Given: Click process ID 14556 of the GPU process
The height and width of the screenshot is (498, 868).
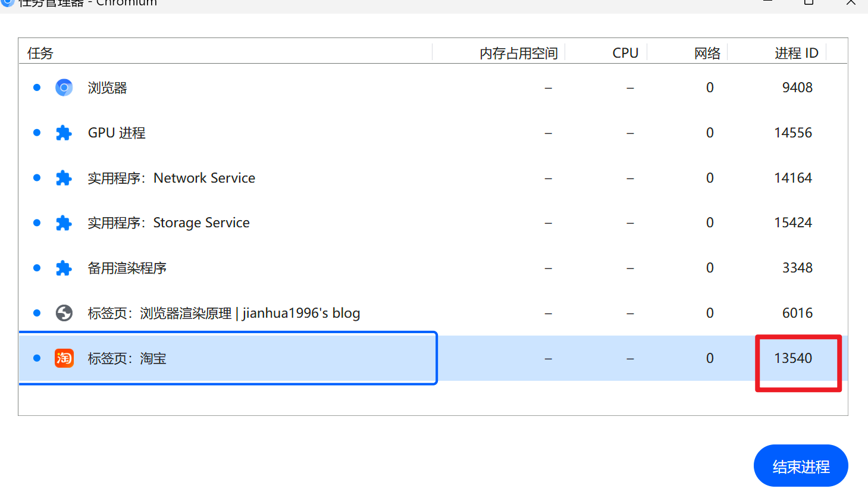Looking at the screenshot, I should 792,133.
